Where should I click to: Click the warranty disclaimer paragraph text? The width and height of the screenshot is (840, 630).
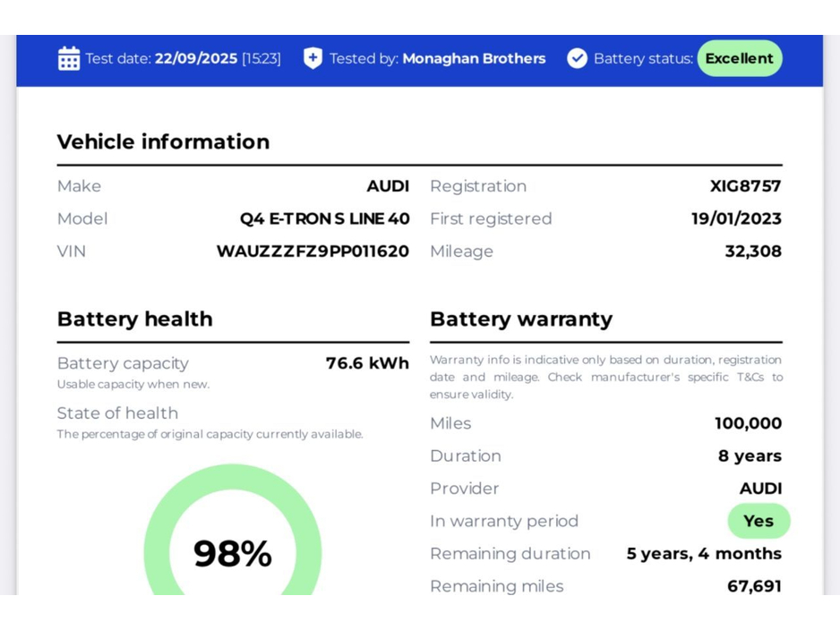click(605, 377)
